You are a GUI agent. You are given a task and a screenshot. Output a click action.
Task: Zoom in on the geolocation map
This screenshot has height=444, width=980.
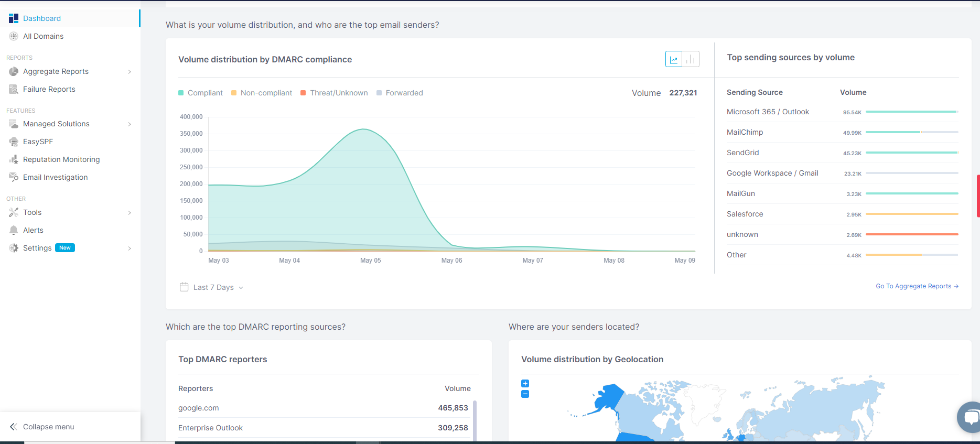tap(525, 384)
